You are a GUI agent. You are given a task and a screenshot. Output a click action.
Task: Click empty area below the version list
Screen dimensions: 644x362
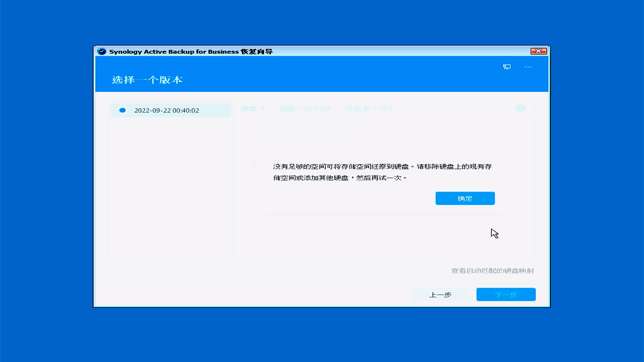click(x=170, y=188)
